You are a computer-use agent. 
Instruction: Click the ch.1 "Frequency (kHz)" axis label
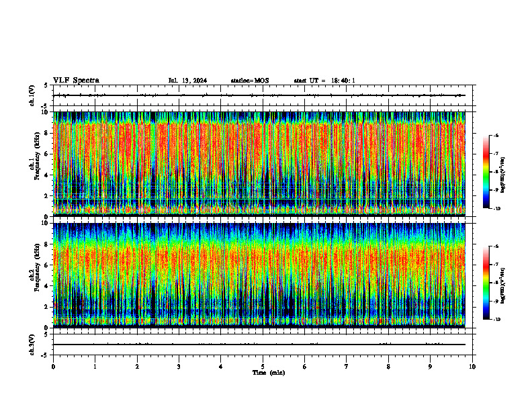37,156
